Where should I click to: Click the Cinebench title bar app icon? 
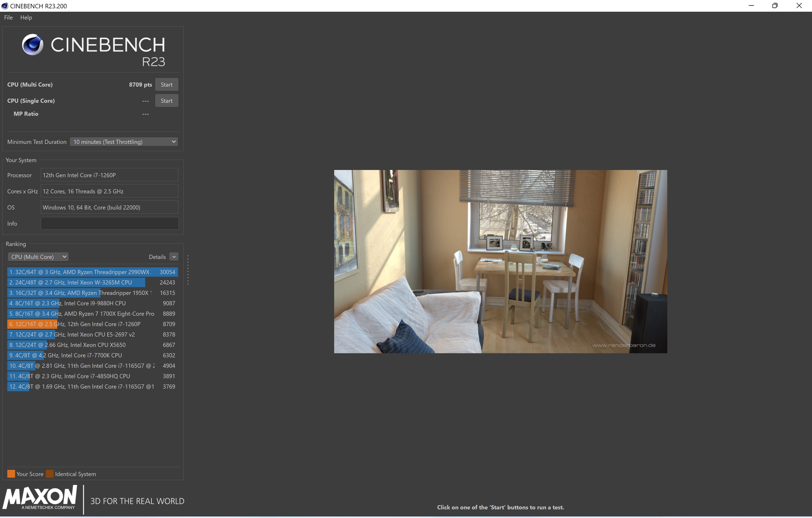5,6
